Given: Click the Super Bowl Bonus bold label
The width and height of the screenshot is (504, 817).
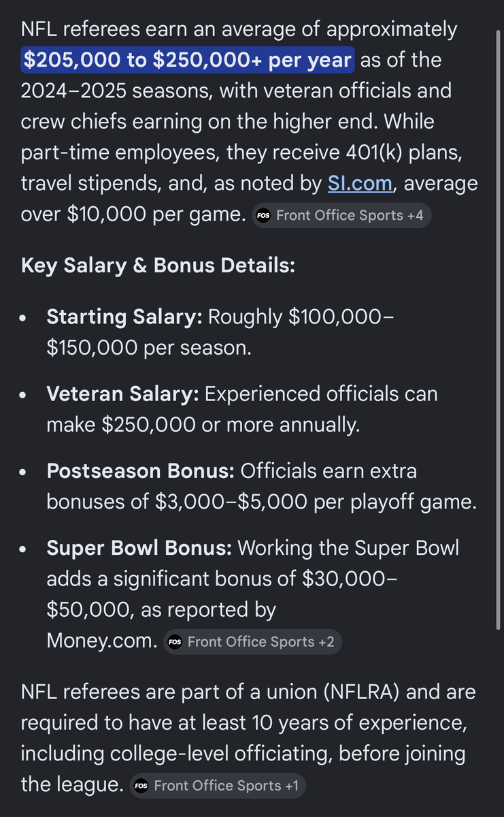Looking at the screenshot, I should point(139,548).
